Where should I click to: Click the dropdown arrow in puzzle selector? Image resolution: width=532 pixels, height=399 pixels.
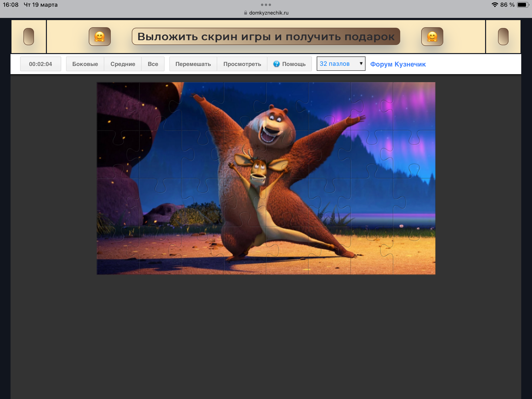361,63
